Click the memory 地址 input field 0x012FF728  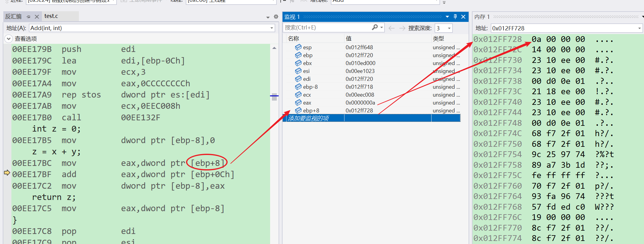tap(564, 28)
